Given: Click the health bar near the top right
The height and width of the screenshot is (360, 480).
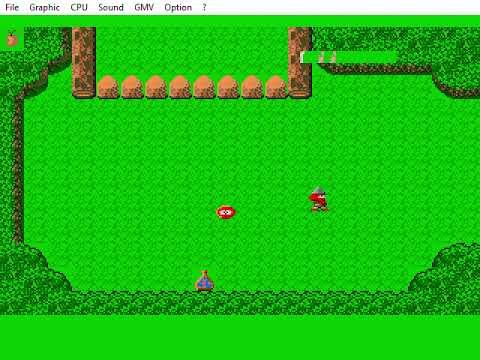Looking at the screenshot, I should pos(350,57).
